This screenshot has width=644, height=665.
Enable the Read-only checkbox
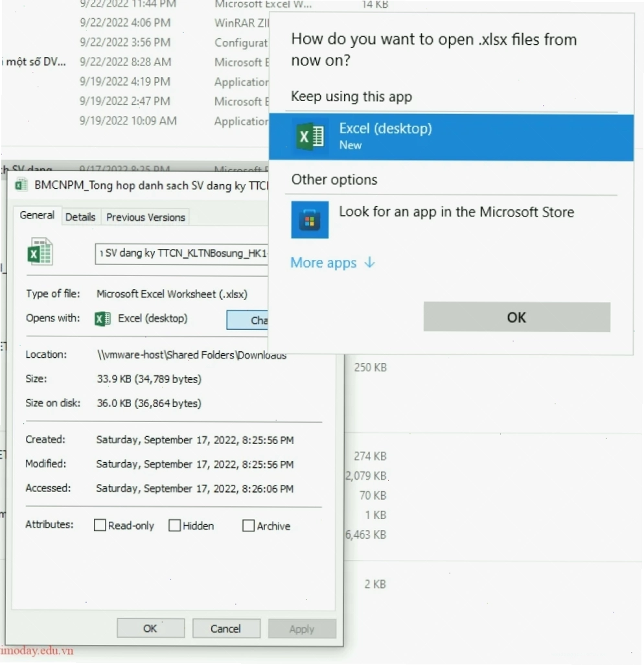point(100,525)
